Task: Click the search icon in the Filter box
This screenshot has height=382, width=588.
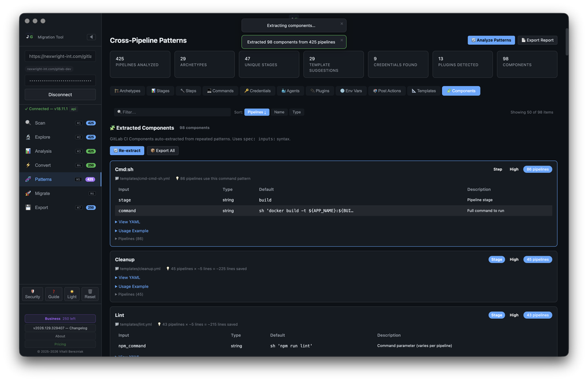Action: 119,112
